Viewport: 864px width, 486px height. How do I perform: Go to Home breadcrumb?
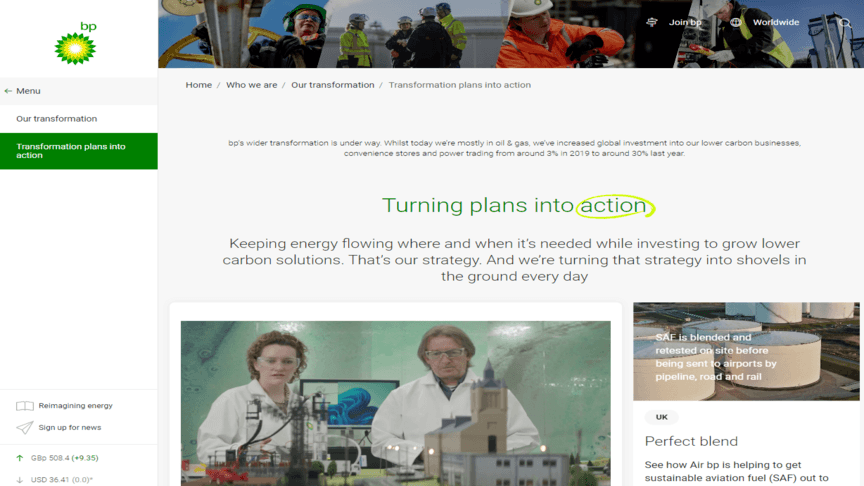(198, 85)
